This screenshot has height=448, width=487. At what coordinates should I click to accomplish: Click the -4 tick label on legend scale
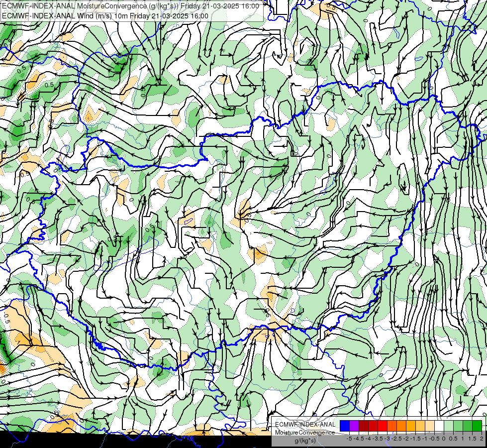(368, 439)
